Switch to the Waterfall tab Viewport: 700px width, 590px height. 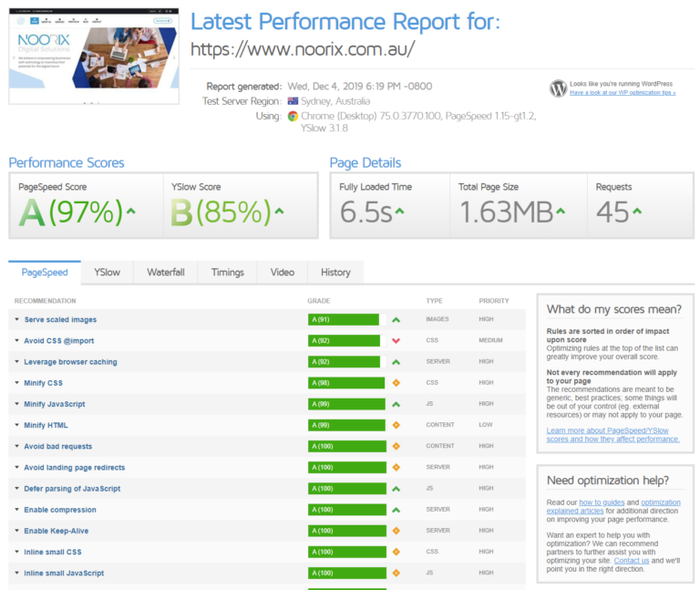[166, 273]
